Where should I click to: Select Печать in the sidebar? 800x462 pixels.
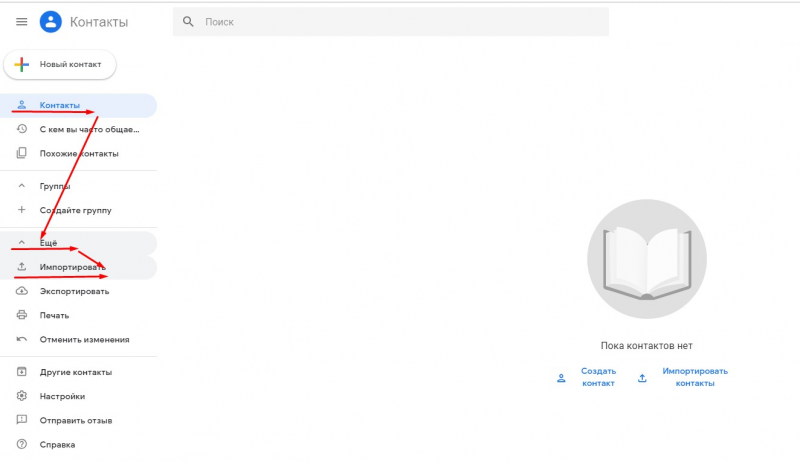[79, 315]
